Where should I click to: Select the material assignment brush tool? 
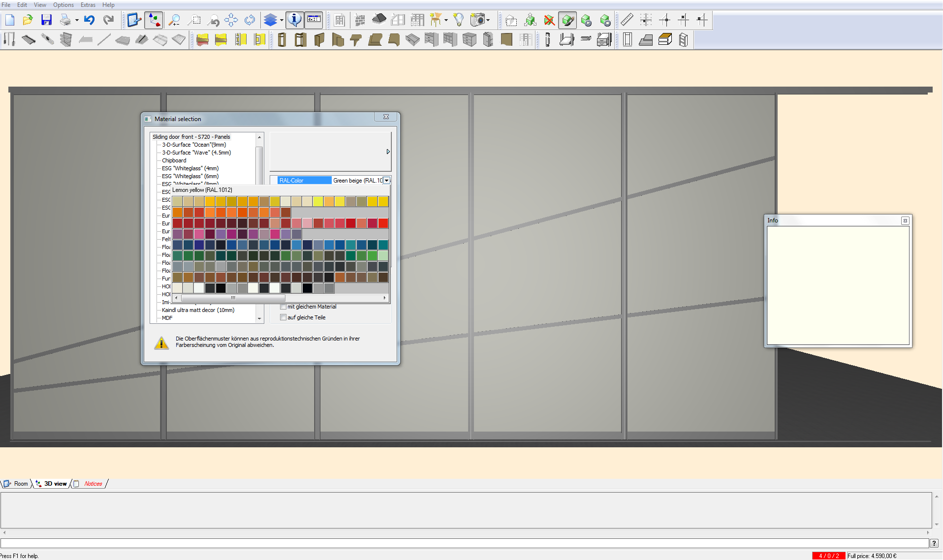click(x=567, y=20)
